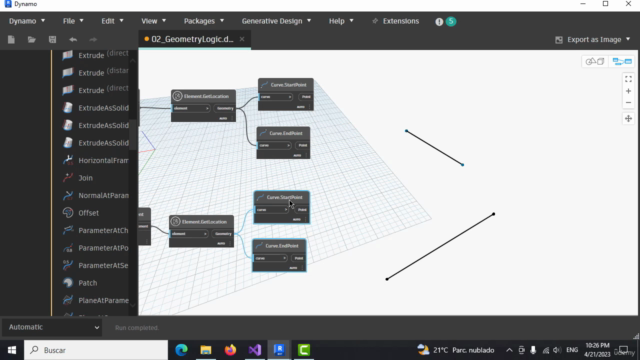Screen dimensions: 640x360
Task: Open Firefox from taskbar
Action: [x=230, y=350]
